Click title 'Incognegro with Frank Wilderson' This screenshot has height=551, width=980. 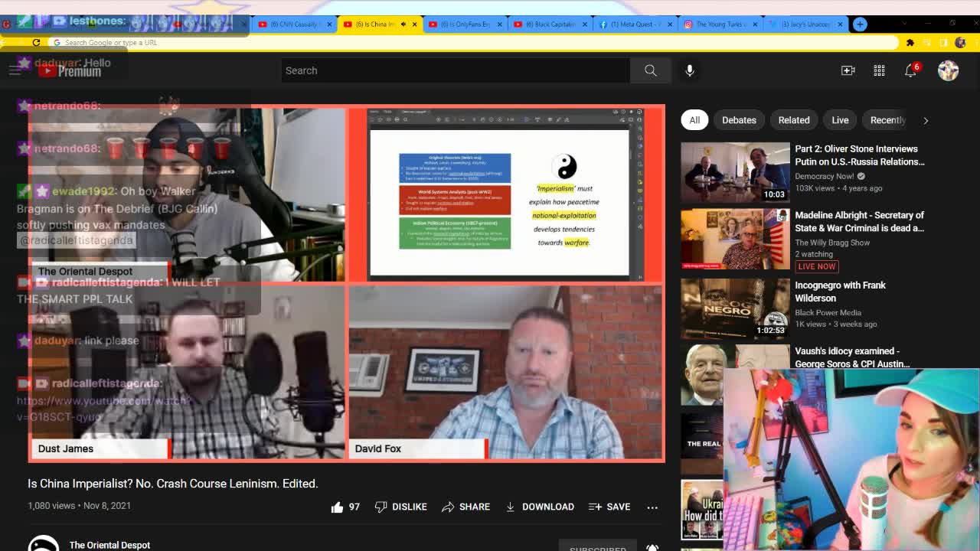pos(841,292)
